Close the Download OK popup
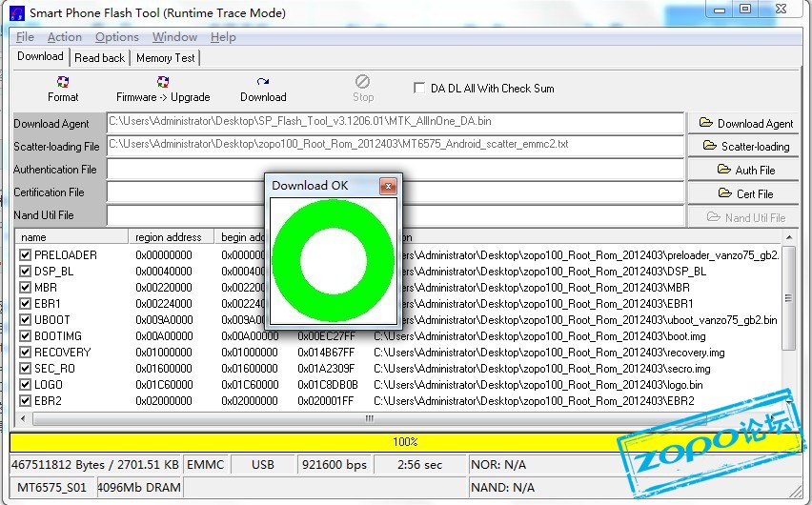This screenshot has width=812, height=505. (387, 186)
